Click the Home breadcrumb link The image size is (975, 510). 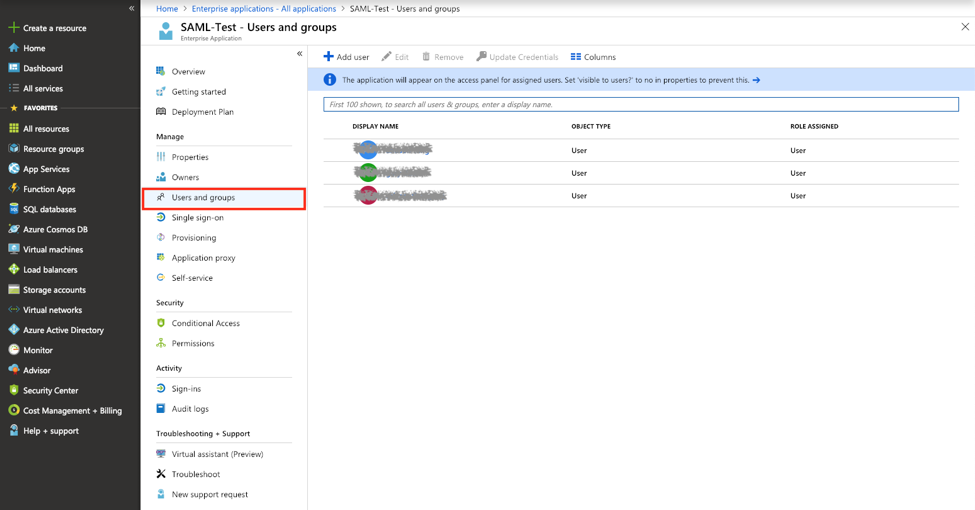(167, 9)
